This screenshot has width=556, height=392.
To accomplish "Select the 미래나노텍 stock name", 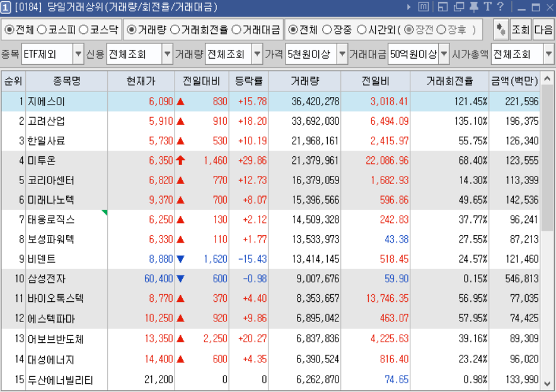I will click(x=51, y=200).
